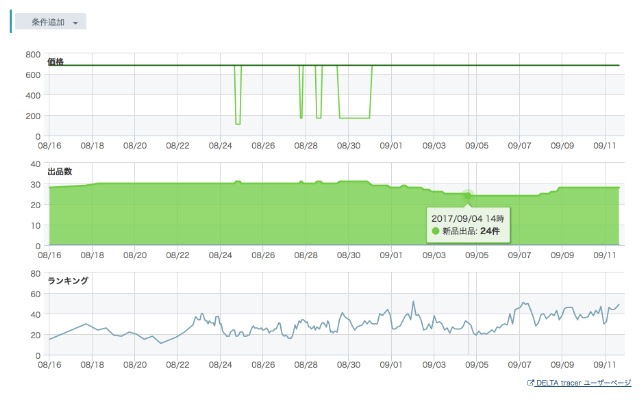
Task: Click the ranking line peak near 09/02
Action: (412, 302)
